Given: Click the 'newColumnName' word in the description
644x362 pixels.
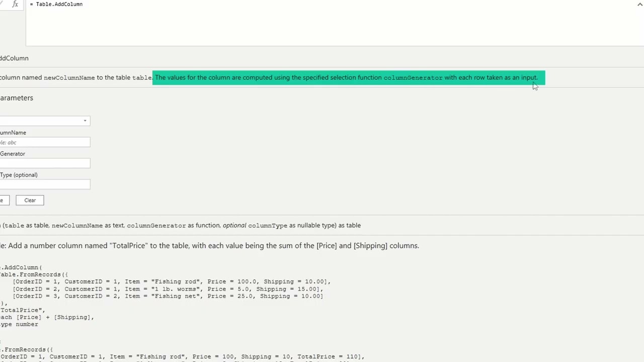Looking at the screenshot, I should [69, 78].
